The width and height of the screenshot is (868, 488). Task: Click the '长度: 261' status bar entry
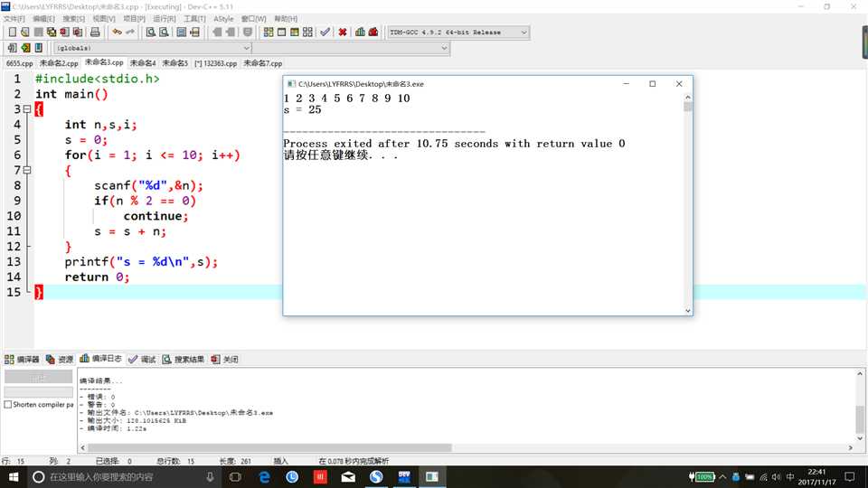(x=235, y=461)
